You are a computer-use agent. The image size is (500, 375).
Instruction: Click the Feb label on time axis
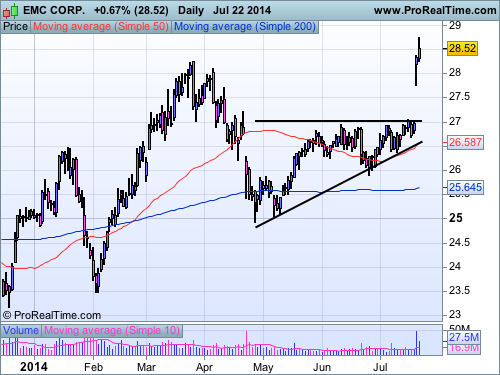93,367
